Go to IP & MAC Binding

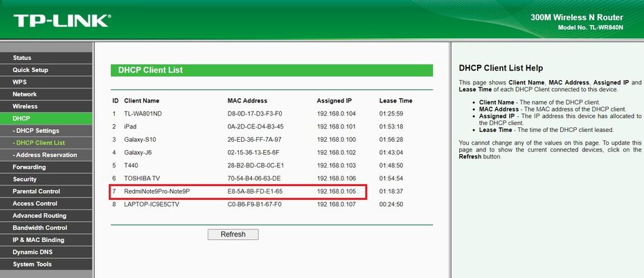[x=46, y=240]
